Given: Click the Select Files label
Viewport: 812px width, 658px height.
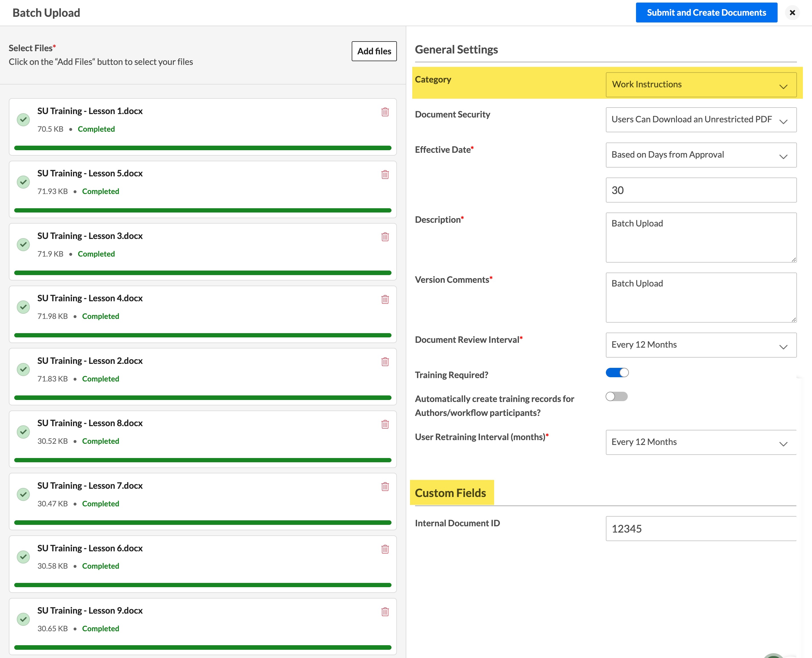Looking at the screenshot, I should pos(32,48).
